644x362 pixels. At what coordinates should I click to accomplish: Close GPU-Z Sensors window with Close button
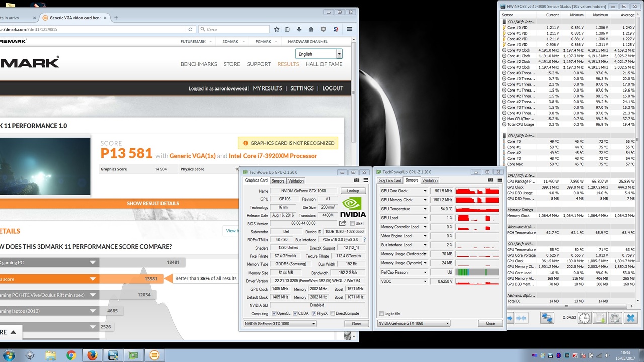[x=490, y=323]
